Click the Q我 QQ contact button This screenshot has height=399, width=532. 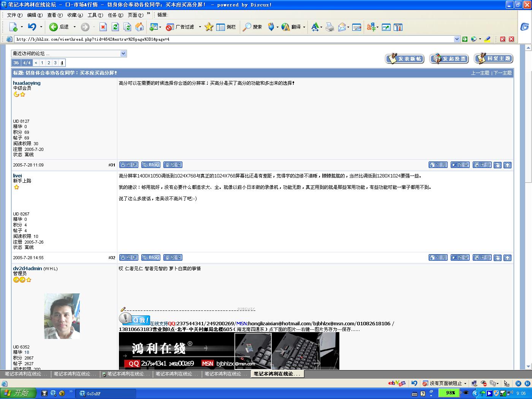tap(135, 319)
